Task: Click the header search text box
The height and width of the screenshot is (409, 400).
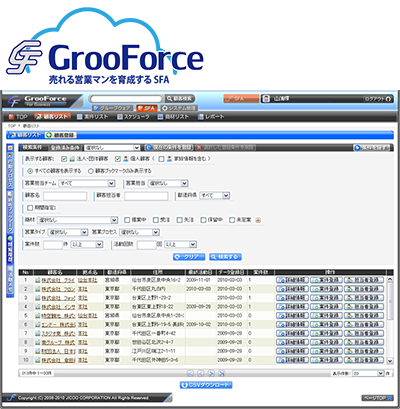Action: (126, 99)
